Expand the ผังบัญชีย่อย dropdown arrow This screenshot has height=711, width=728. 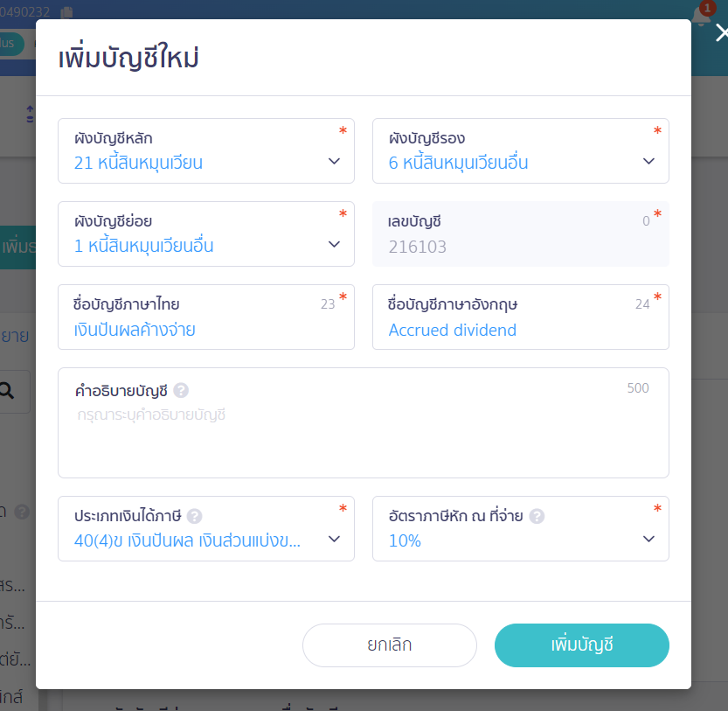(x=334, y=245)
